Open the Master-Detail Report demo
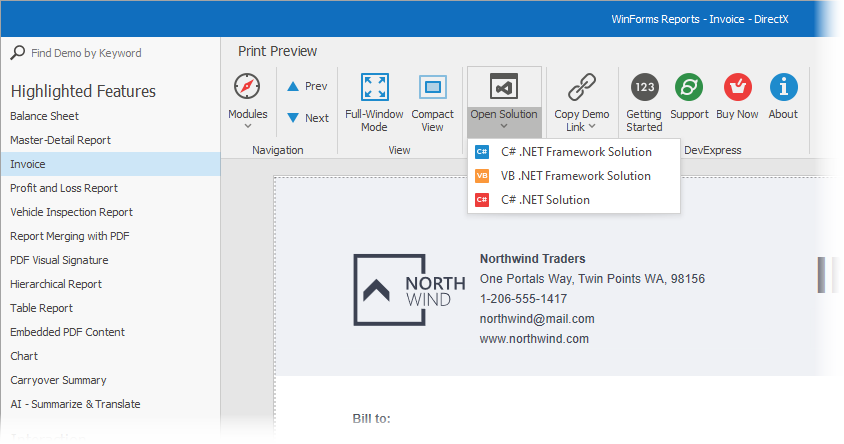 [x=110, y=140]
